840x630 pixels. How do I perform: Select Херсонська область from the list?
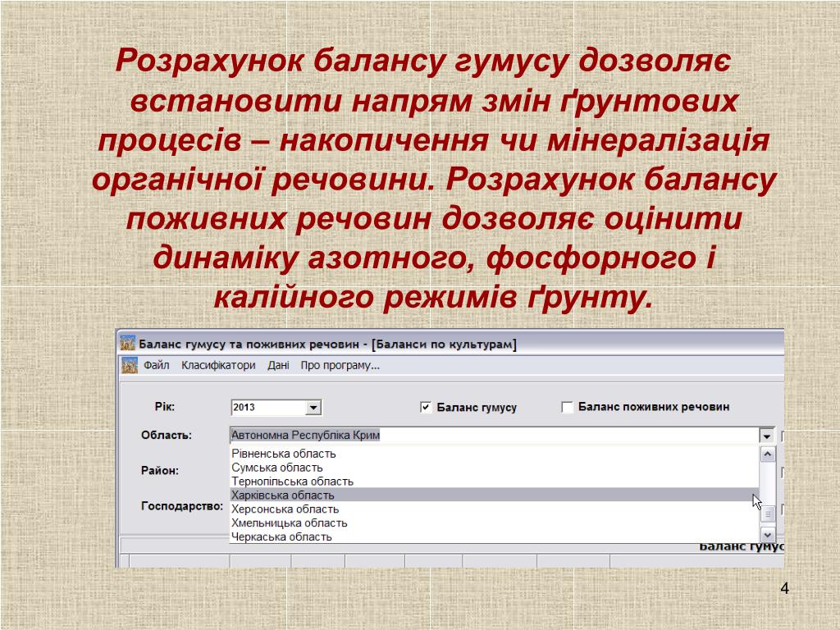pos(494,509)
